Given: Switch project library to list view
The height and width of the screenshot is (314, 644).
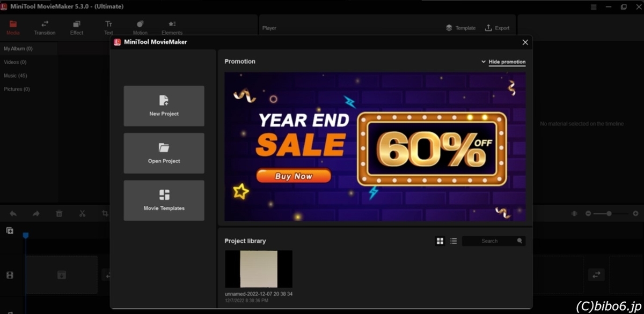Looking at the screenshot, I should pos(453,241).
